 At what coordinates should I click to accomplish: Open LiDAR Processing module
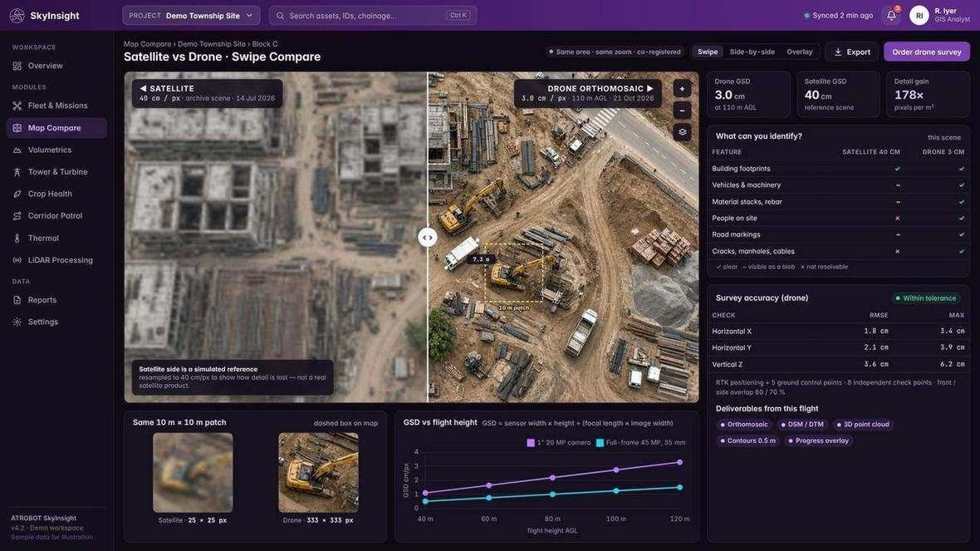point(56,260)
